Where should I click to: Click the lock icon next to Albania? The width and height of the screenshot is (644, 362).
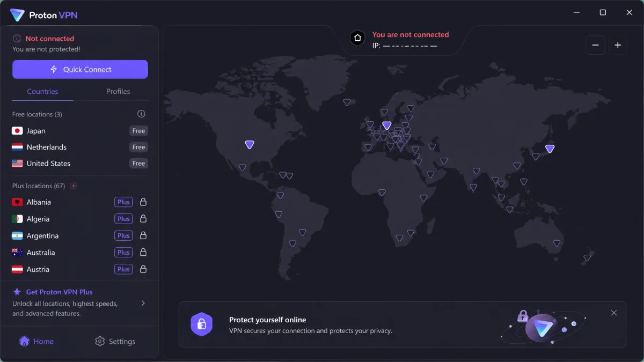pyautogui.click(x=143, y=202)
